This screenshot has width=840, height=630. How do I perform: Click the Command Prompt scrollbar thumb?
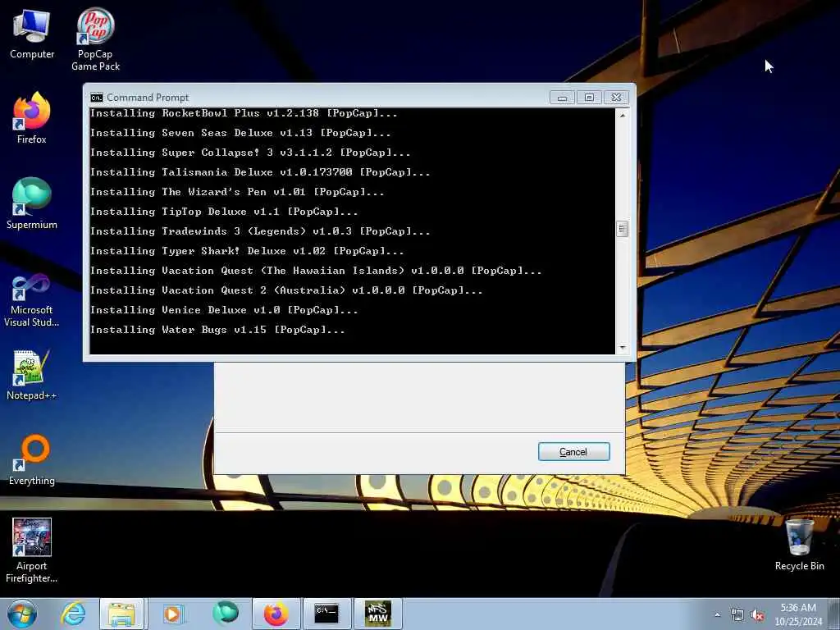pyautogui.click(x=622, y=229)
